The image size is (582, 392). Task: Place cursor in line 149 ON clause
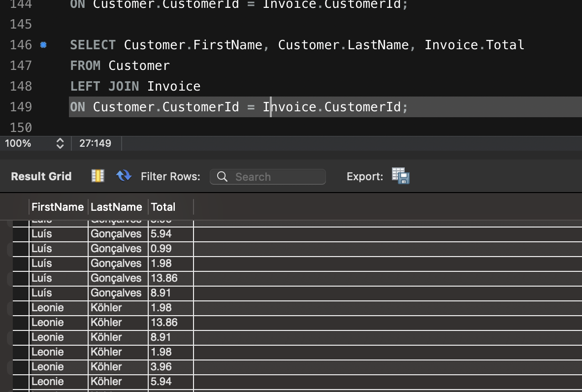(x=239, y=107)
